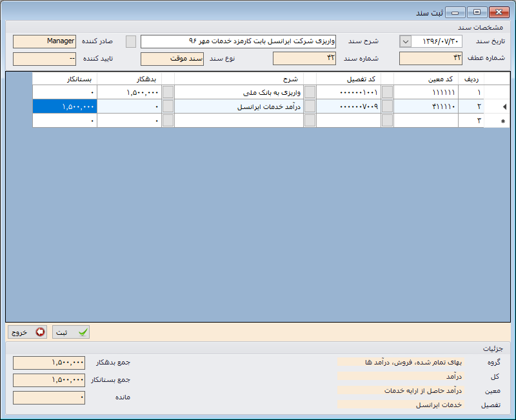Click the خروج exit button
Viewport: 516px width, 420px height.
27,332
